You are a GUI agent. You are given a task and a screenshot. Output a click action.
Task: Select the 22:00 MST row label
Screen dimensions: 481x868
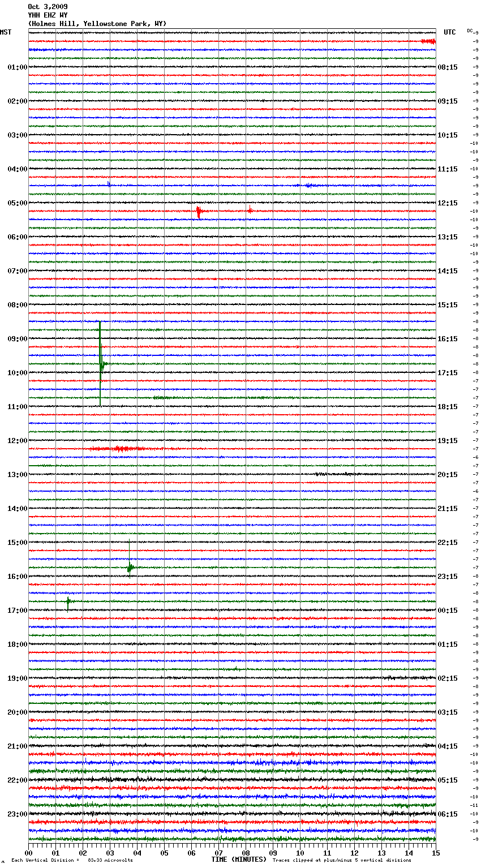pyautogui.click(x=18, y=780)
